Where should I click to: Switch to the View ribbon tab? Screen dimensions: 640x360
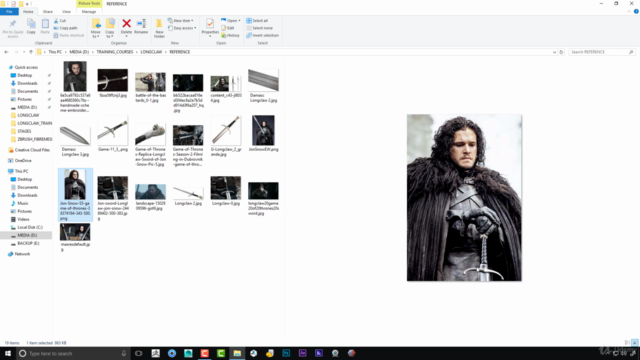[66, 11]
